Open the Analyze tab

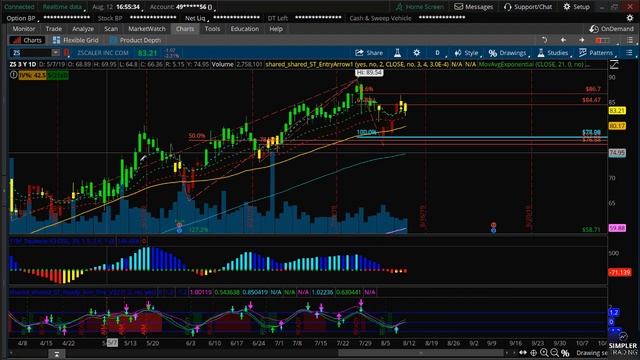click(83, 29)
